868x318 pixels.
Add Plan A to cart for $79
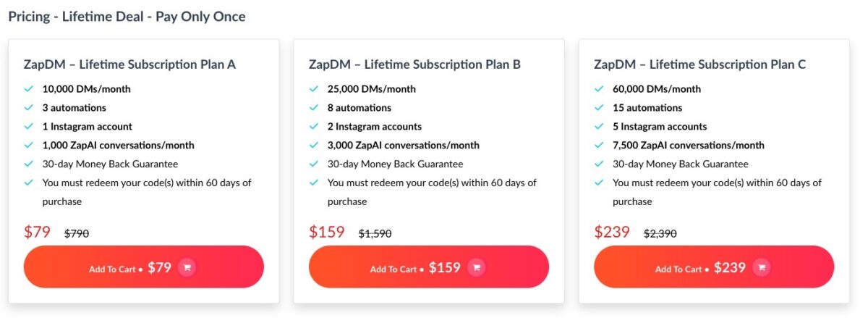(x=143, y=267)
